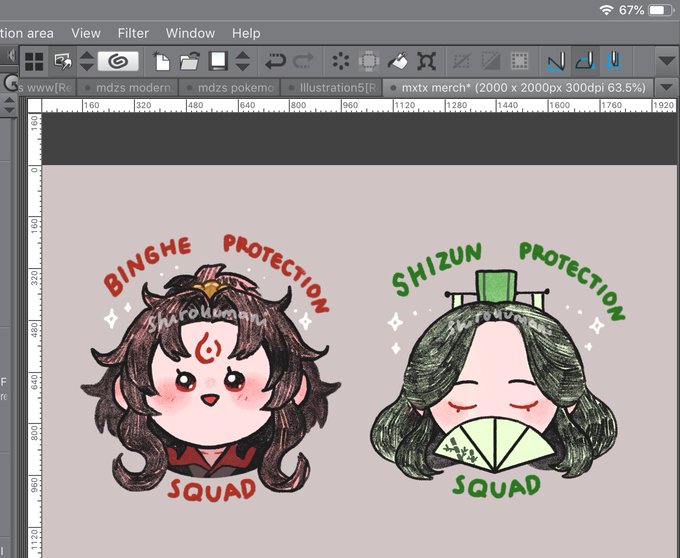Click the Clear (dotted circle) icon

pos(341,61)
